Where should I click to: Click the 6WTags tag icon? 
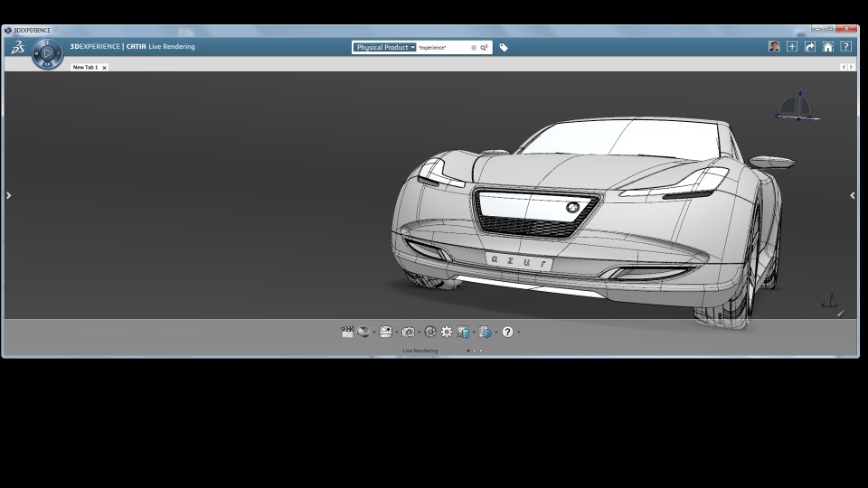(x=504, y=48)
